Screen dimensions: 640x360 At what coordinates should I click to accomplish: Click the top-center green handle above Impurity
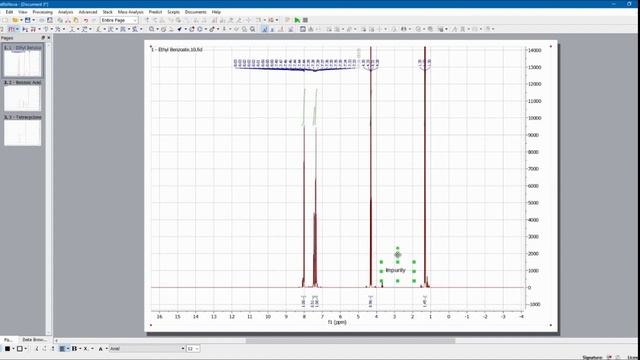point(398,262)
